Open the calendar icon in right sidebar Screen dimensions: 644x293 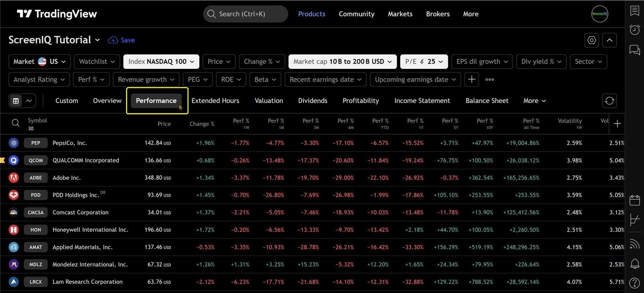635,200
